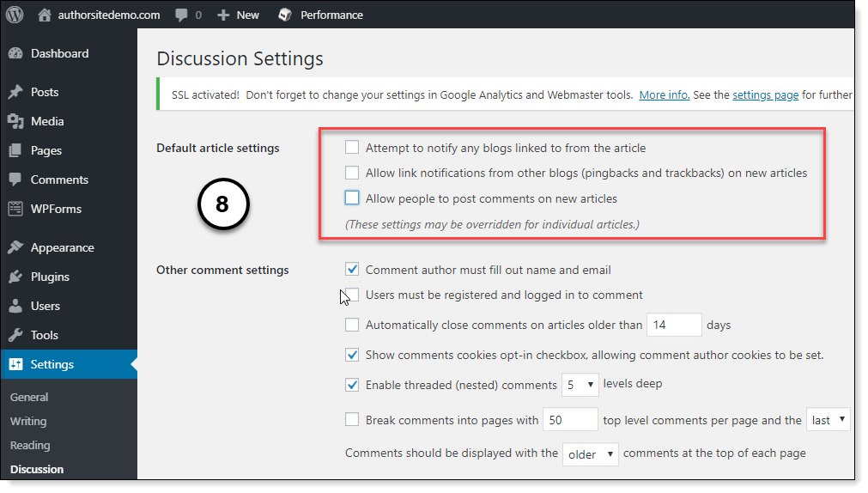868x493 pixels.
Task: Click the Appearance paintbrush icon
Action: click(15, 247)
